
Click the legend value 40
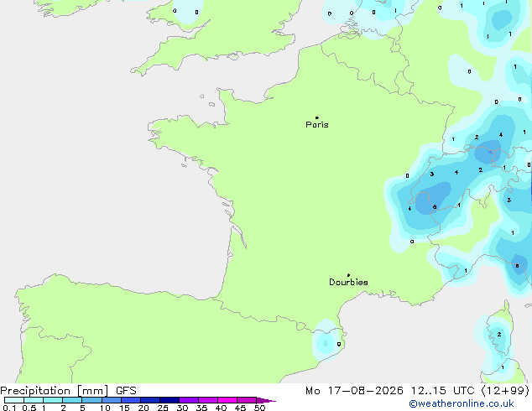tap(221, 408)
